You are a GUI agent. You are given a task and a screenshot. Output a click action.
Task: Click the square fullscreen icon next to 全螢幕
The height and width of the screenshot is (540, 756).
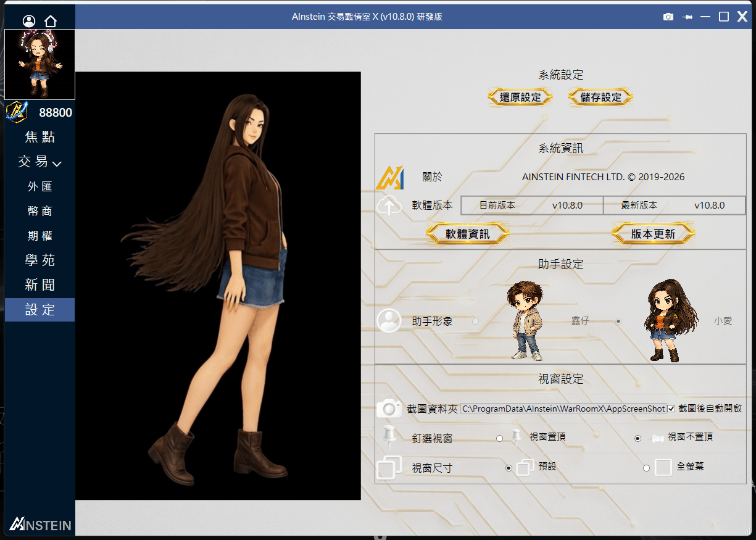click(663, 467)
